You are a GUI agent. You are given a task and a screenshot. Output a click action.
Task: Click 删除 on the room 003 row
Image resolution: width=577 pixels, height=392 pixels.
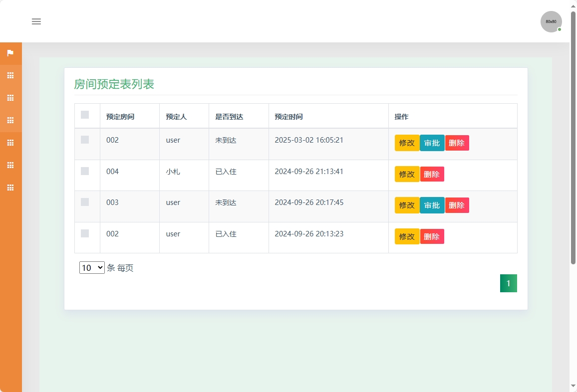pyautogui.click(x=457, y=205)
